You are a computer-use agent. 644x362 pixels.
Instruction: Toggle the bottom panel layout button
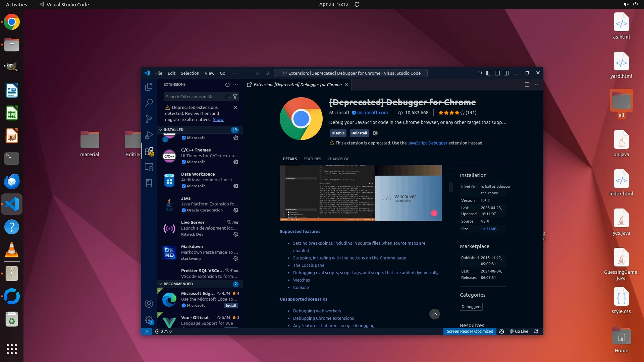click(x=497, y=73)
